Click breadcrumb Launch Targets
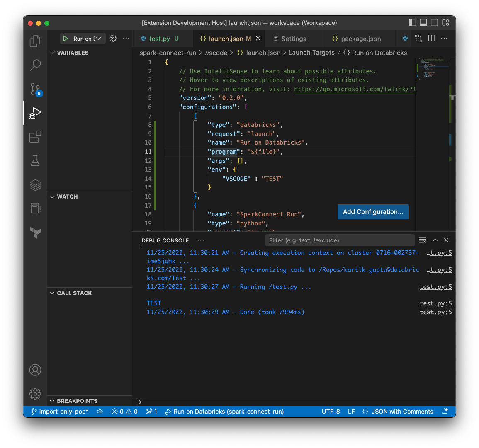Screen dimensions: 479x448 [x=311, y=53]
